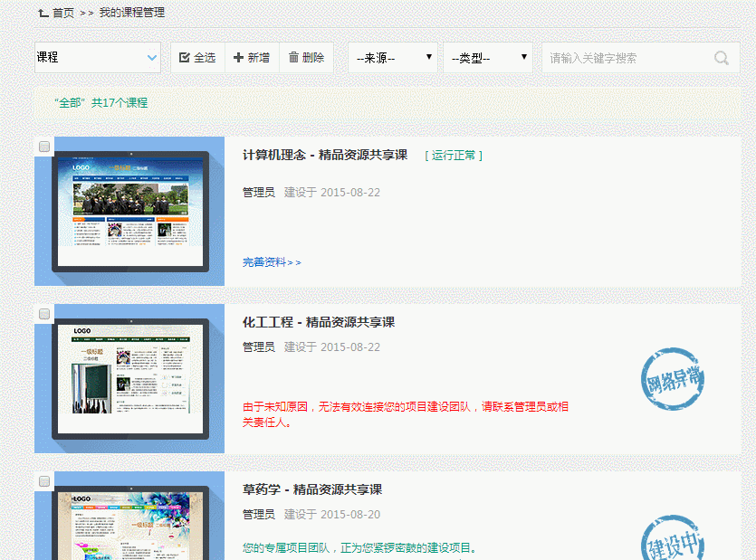Click the keyword search input field
The height and width of the screenshot is (560, 756).
[x=625, y=58]
